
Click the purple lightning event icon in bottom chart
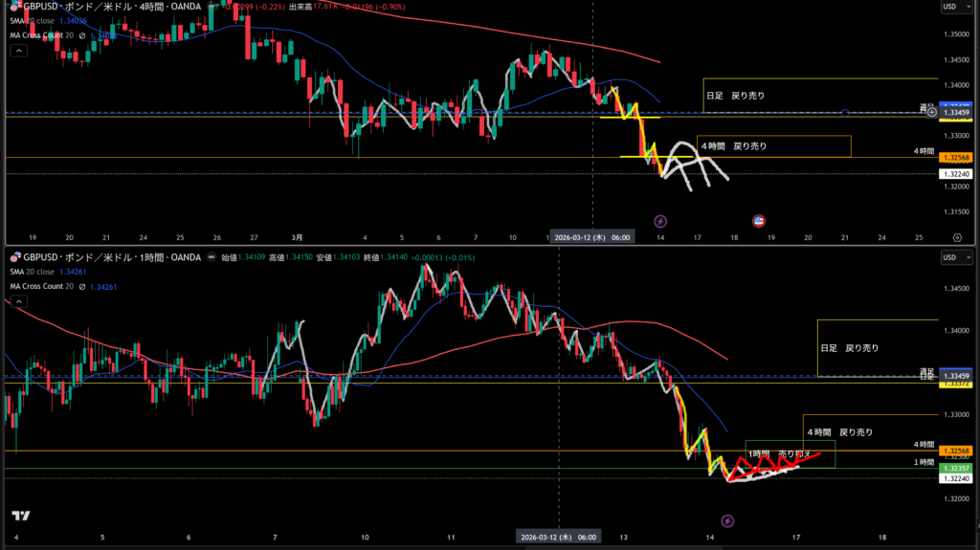tap(728, 520)
